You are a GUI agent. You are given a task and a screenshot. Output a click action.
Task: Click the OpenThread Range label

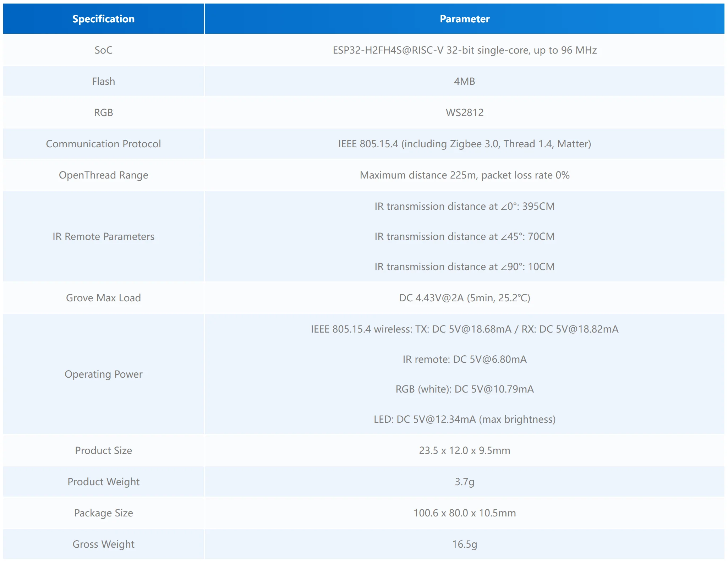[103, 175]
